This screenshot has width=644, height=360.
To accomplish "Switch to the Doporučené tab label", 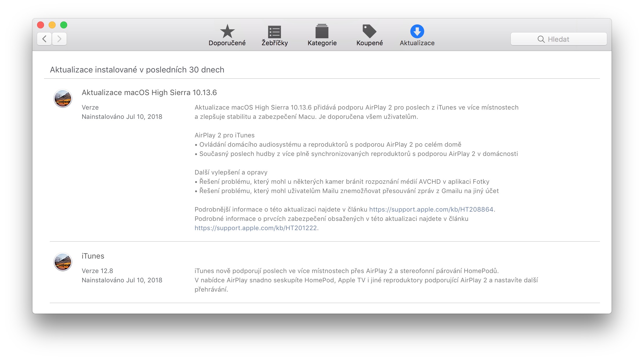I will (227, 43).
